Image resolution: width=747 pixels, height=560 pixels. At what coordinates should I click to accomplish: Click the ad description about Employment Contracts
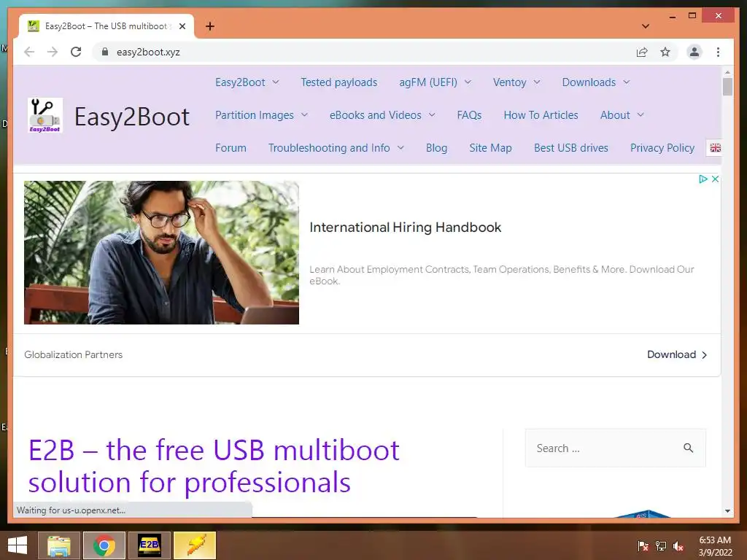pos(502,275)
